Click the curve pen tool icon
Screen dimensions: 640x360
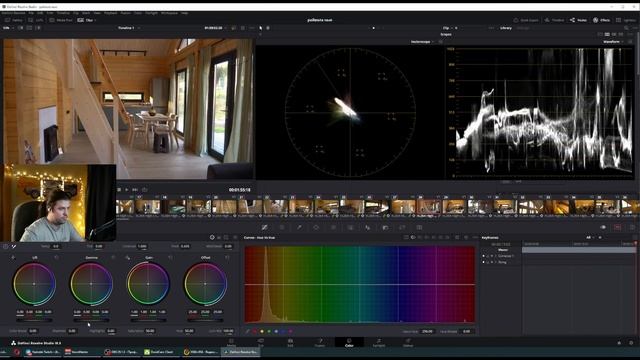click(247, 331)
